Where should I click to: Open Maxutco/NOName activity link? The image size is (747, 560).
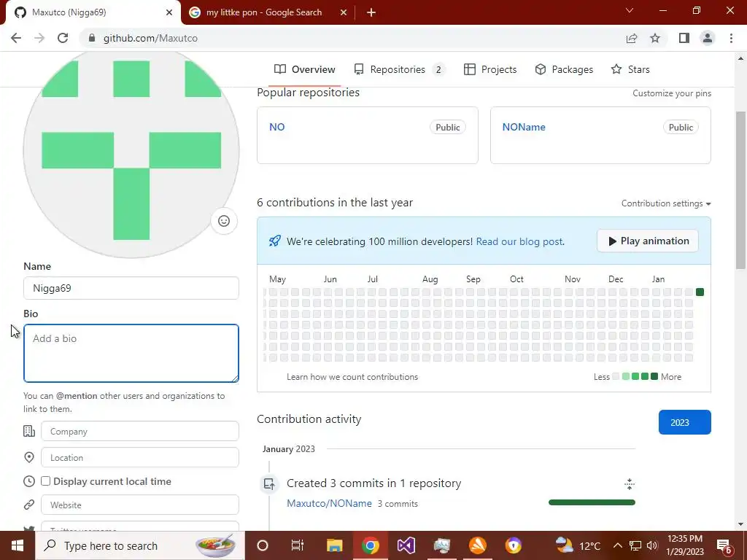(329, 503)
